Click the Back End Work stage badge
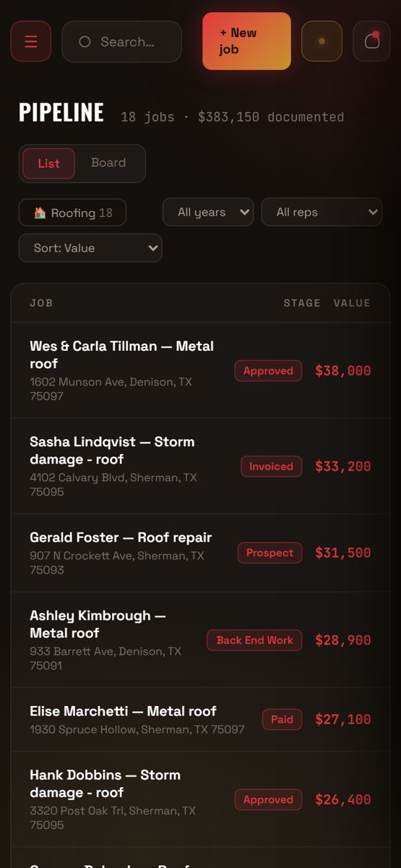This screenshot has width=401, height=868. (x=254, y=640)
